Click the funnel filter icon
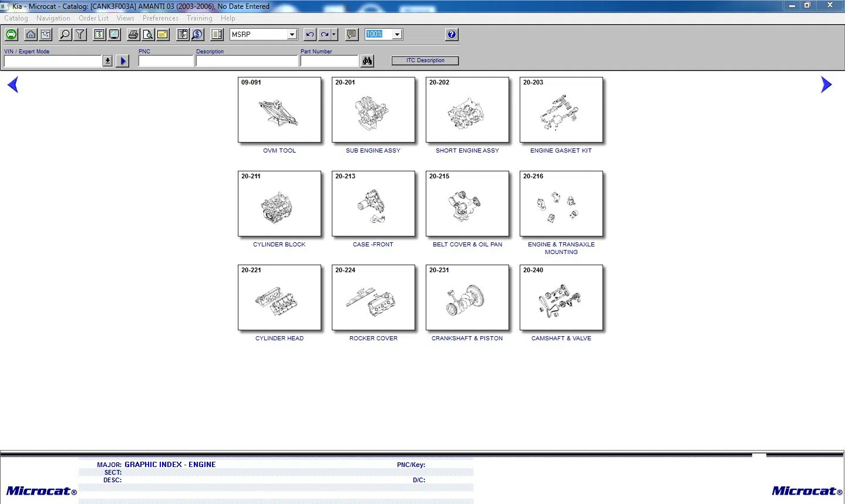 click(80, 35)
